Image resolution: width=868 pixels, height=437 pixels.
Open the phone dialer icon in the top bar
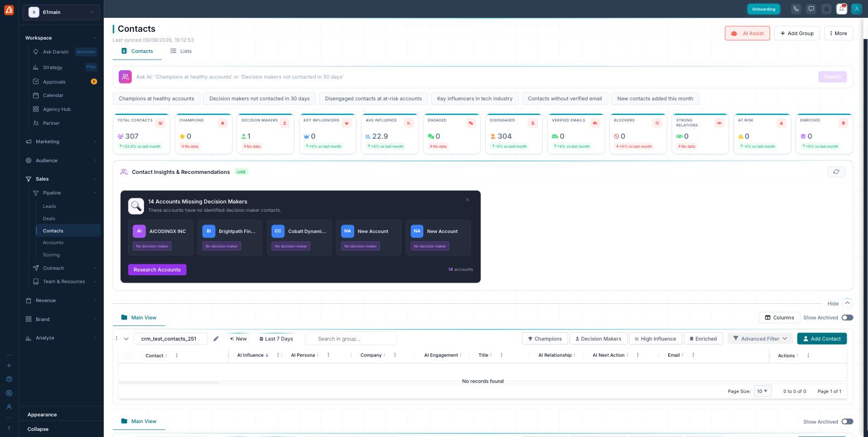pos(796,9)
